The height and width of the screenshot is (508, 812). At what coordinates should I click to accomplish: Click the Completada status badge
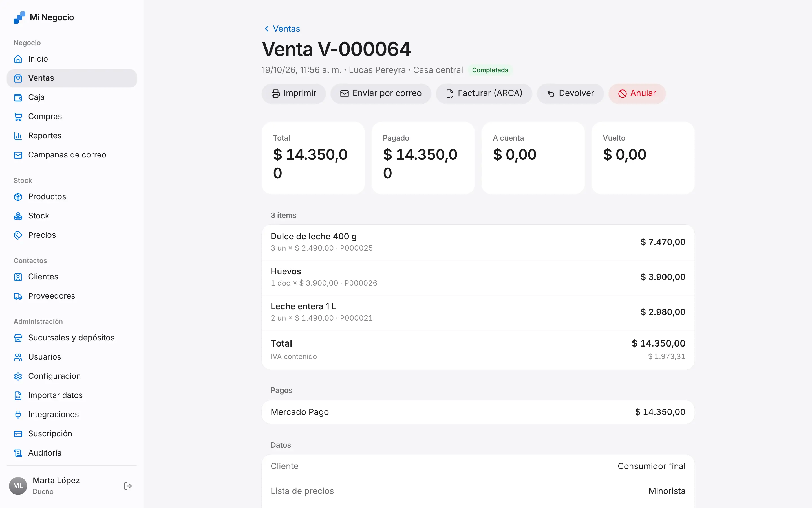pyautogui.click(x=490, y=70)
